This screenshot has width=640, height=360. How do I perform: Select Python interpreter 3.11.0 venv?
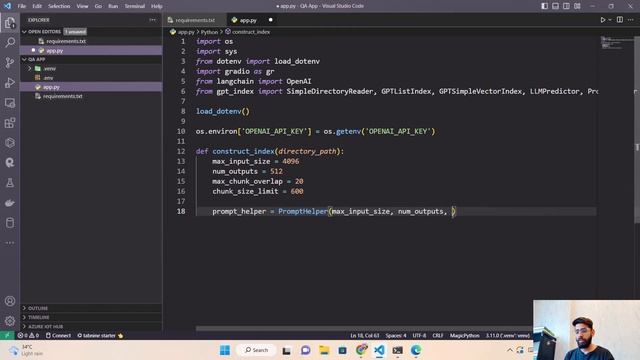click(x=507, y=336)
